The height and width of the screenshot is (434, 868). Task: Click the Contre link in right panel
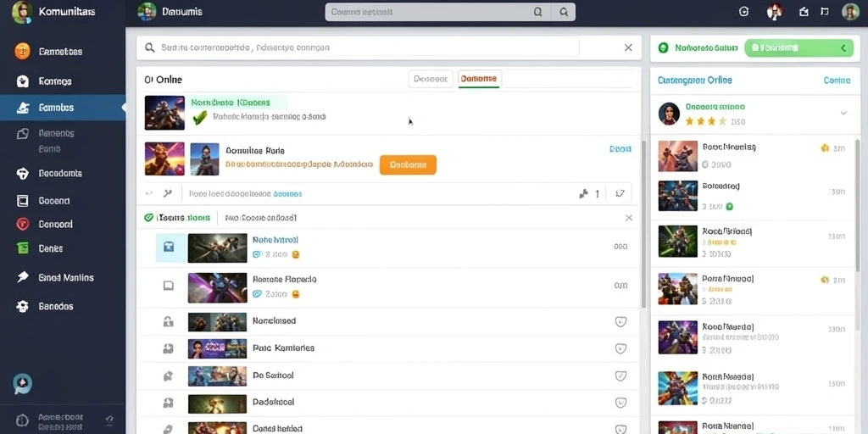[837, 81]
